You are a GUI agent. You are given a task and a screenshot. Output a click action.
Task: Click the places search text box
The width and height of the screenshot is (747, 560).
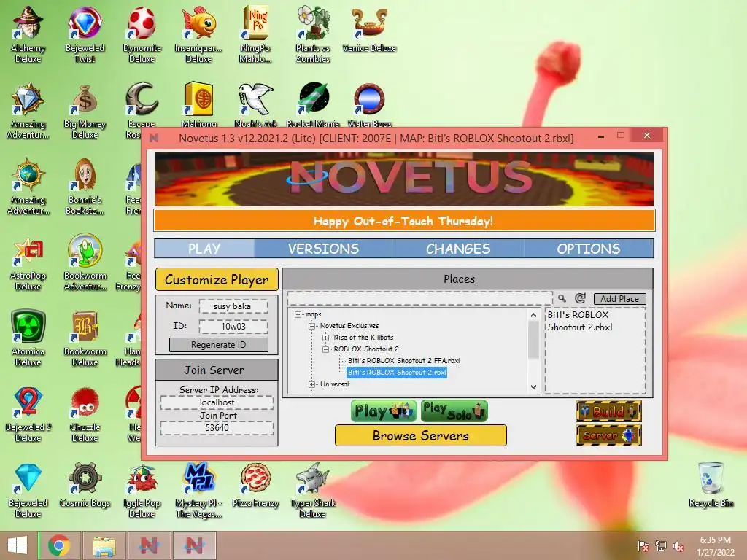(419, 298)
